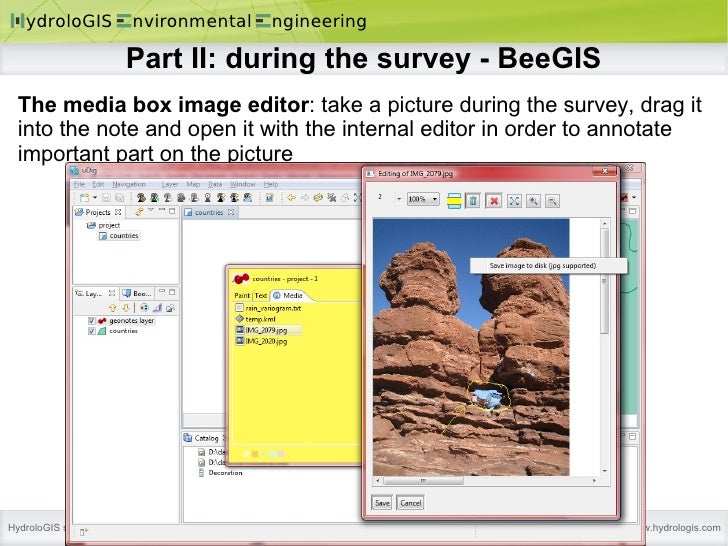Viewport: 728px width, 546px height.
Task: Minimize the Projects panel
Action: pyautogui.click(x=162, y=211)
